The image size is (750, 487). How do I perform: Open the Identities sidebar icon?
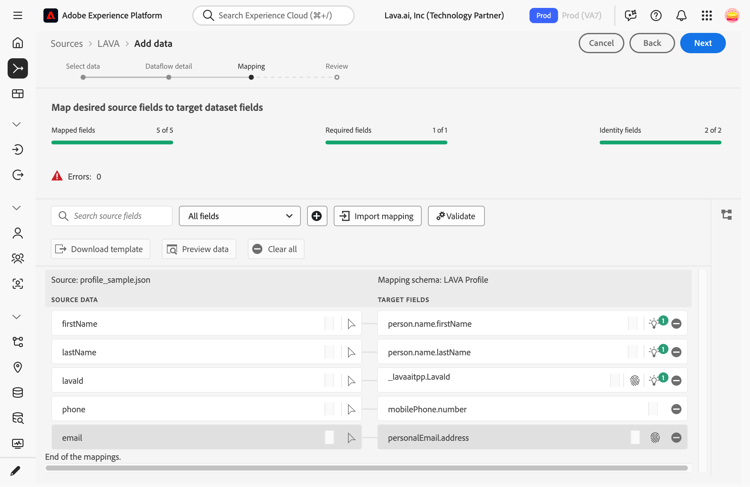point(18,284)
